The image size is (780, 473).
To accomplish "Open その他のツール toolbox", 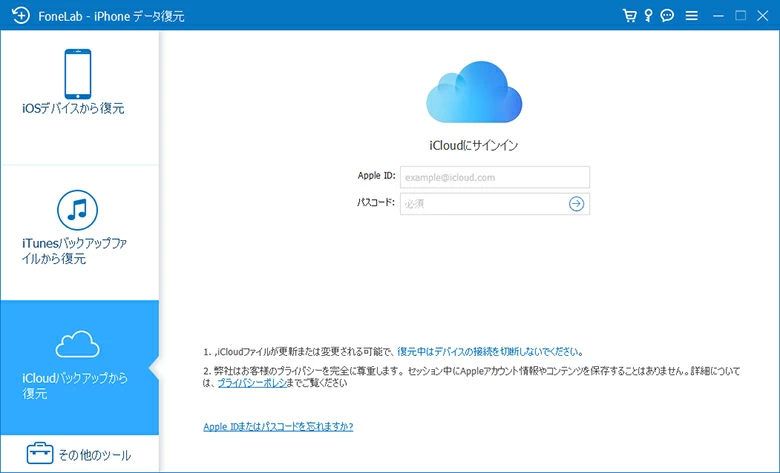I will coord(78,455).
